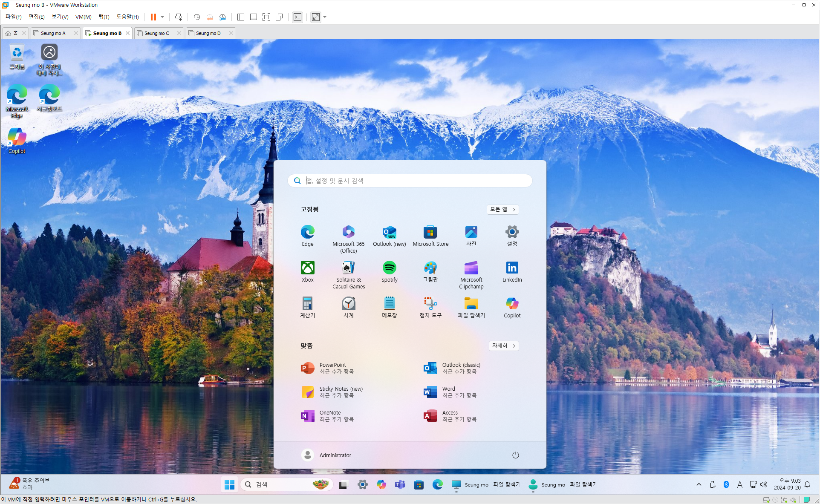820x504 pixels.
Task: Toggle the thumbnail bar panel icon
Action: [254, 17]
